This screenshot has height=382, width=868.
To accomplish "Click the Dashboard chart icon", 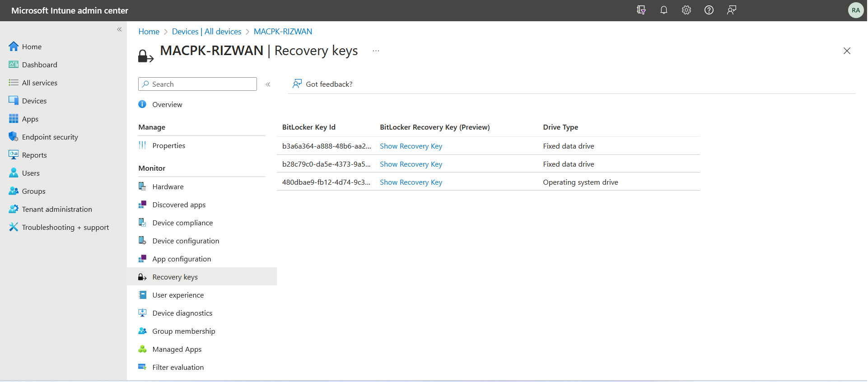I will point(14,64).
